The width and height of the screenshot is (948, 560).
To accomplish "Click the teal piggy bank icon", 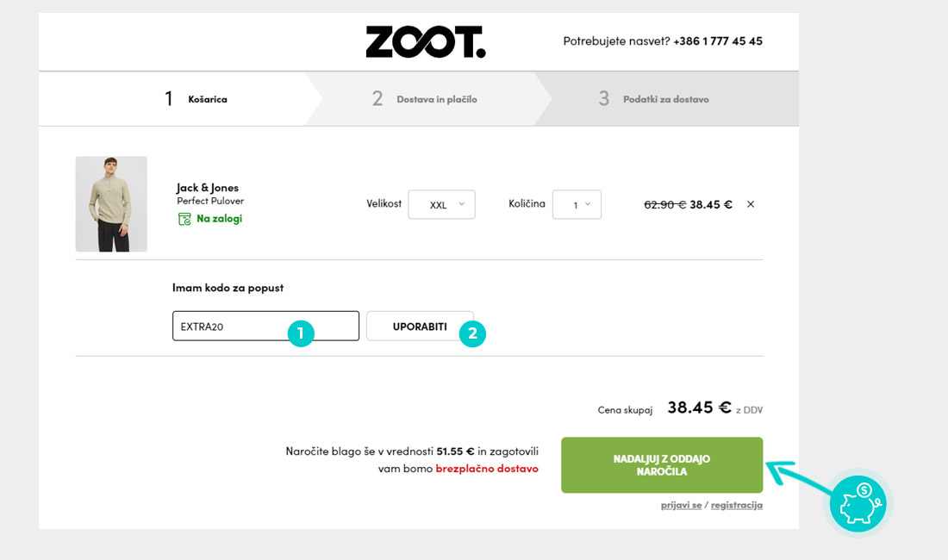I will click(858, 504).
